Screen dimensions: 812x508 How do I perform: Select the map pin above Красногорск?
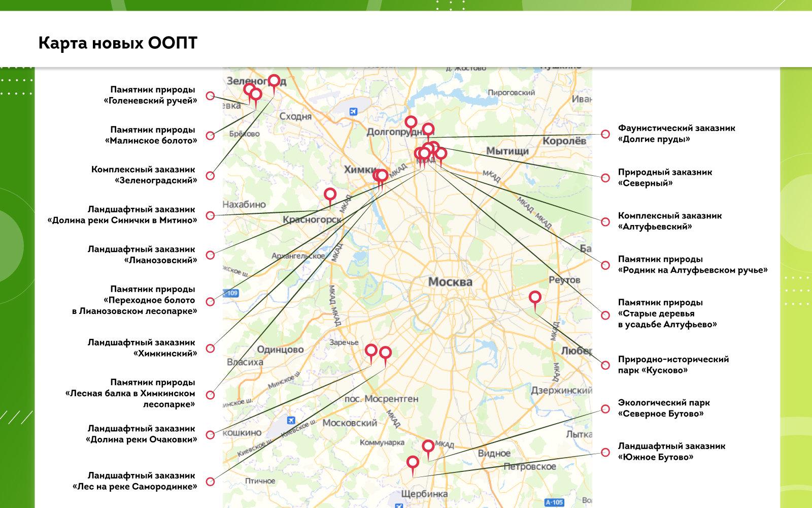pyautogui.click(x=330, y=195)
